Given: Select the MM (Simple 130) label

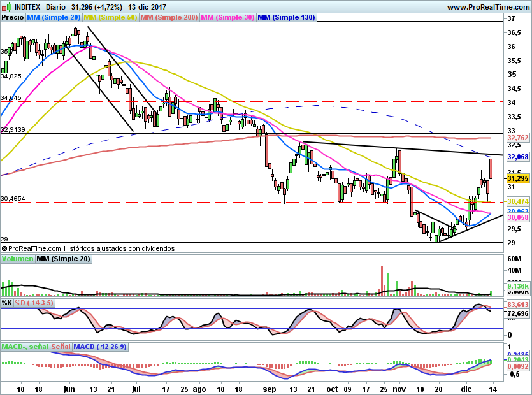Looking at the screenshot, I should [286, 17].
